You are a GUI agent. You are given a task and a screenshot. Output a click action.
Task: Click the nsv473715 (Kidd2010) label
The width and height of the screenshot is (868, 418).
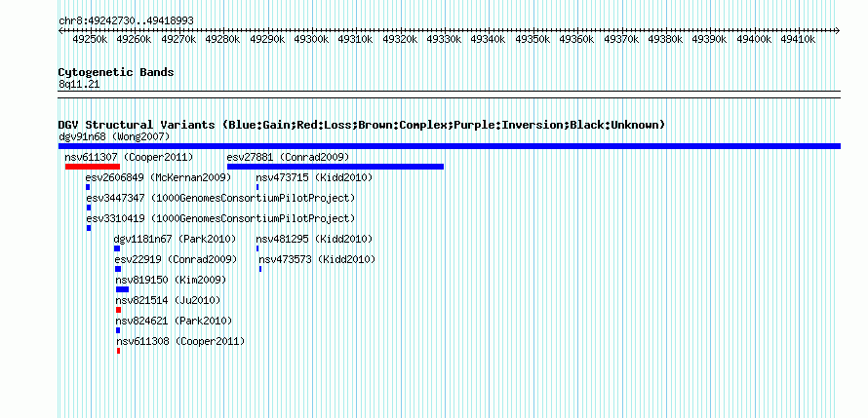pos(314,177)
